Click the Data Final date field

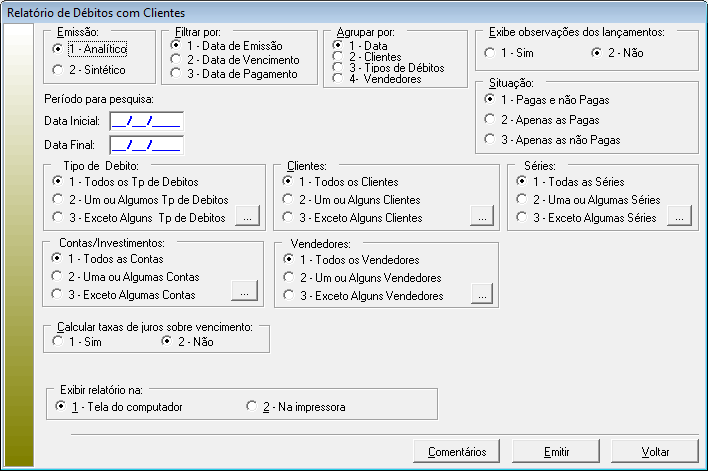coord(146,145)
